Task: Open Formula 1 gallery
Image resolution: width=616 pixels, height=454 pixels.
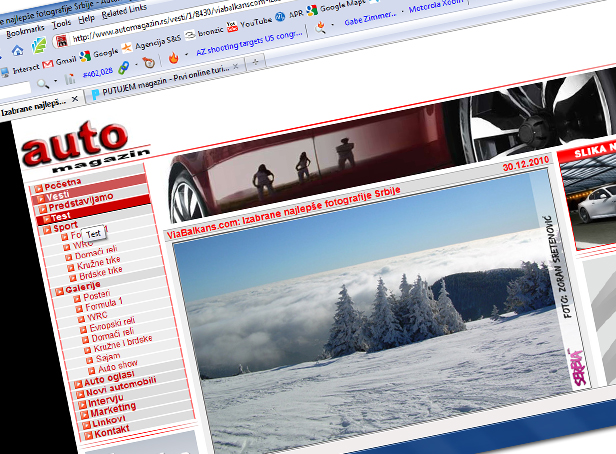Action: click(x=104, y=304)
